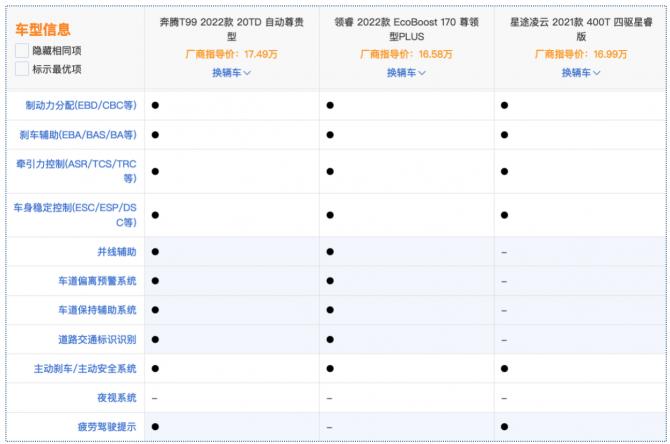The width and height of the screenshot is (670, 444).
Task: Open the 车道偏离预警系统 feature link
Action: click(98, 281)
